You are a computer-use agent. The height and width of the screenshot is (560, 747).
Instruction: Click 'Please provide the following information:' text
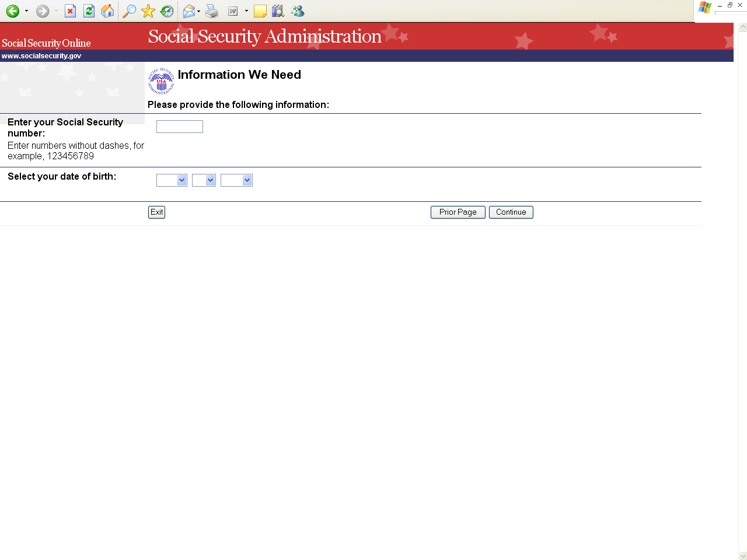point(238,105)
